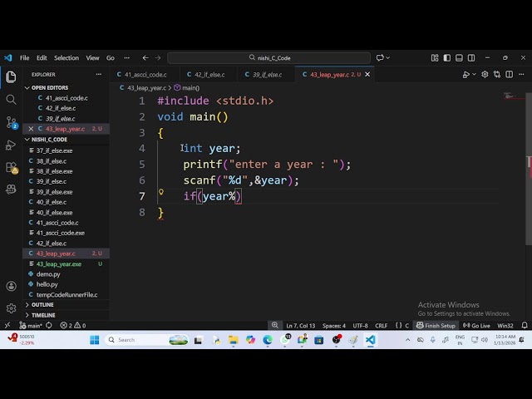Run code with the play button

[x=466, y=75]
